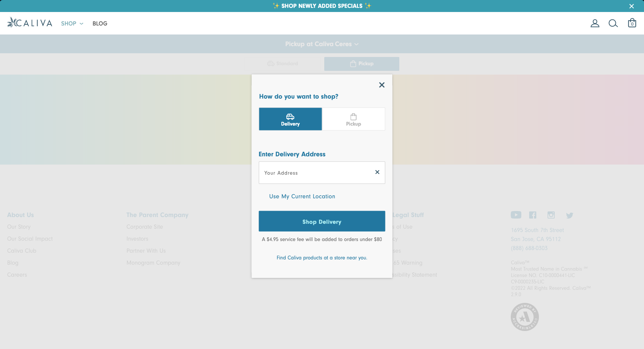The width and height of the screenshot is (644, 349).
Task: Click SHOP NEWLY ADDED SPECIALS banner
Action: pyautogui.click(x=322, y=6)
